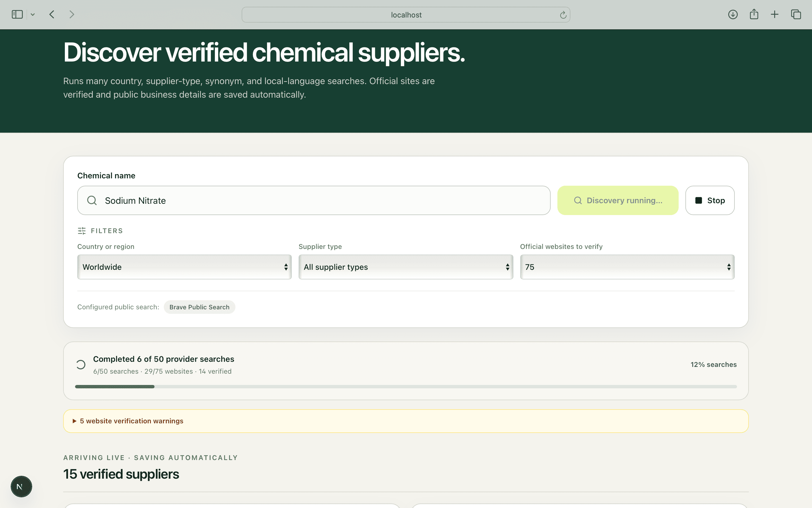Viewport: 812px width, 508px height.
Task: Click the Discover verified chemical suppliers heading
Action: pyautogui.click(x=264, y=53)
